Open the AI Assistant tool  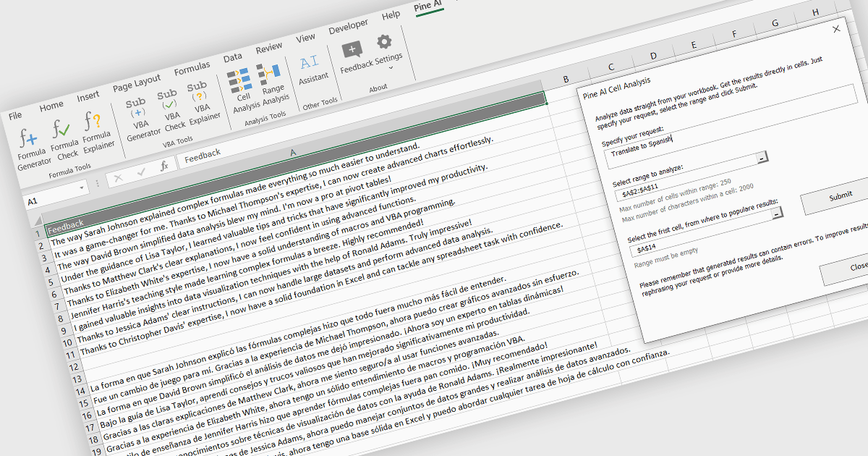click(x=311, y=69)
